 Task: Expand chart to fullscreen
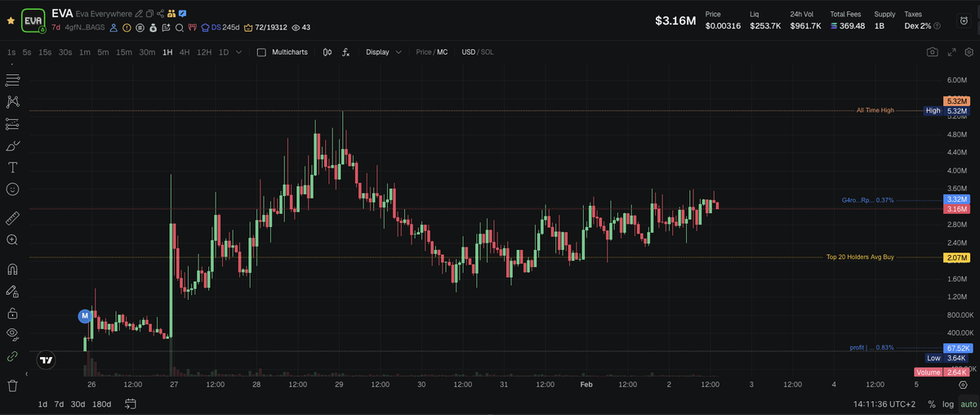tap(951, 52)
